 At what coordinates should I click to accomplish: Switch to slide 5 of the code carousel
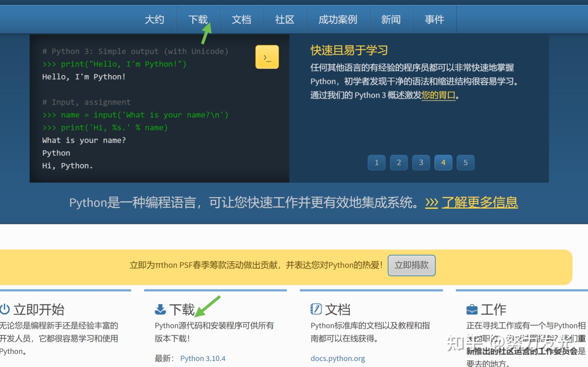(465, 163)
